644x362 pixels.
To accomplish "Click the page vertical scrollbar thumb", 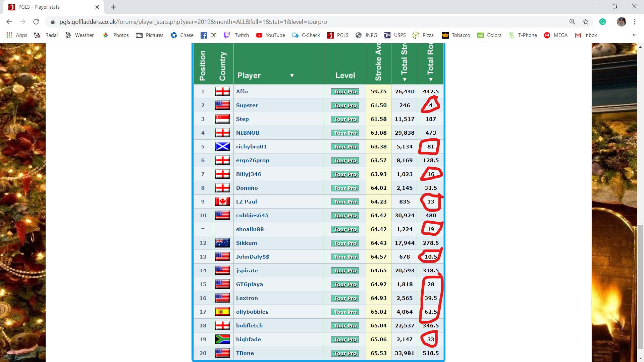I will tap(640, 285).
